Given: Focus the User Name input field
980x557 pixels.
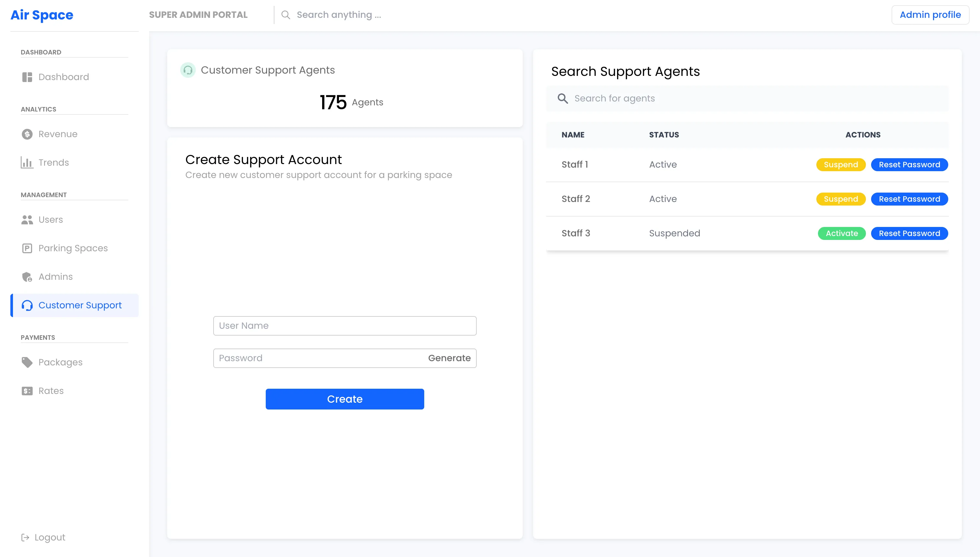Looking at the screenshot, I should point(344,326).
